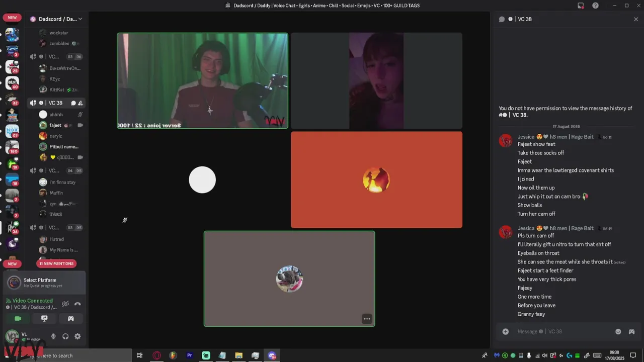Focus the orange fire-avatar tile
This screenshot has height=362, width=644.
pyautogui.click(x=376, y=180)
